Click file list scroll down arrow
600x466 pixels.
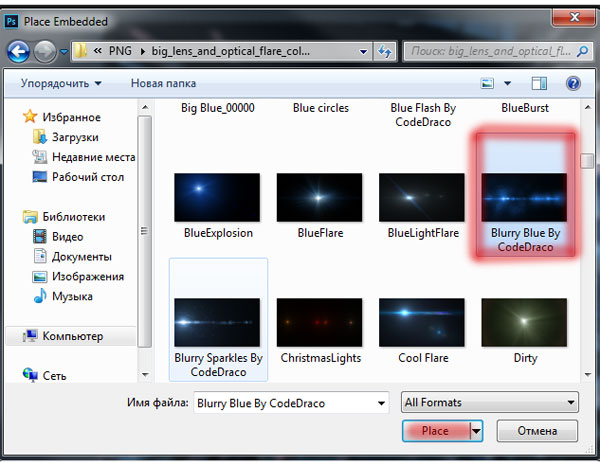point(588,375)
